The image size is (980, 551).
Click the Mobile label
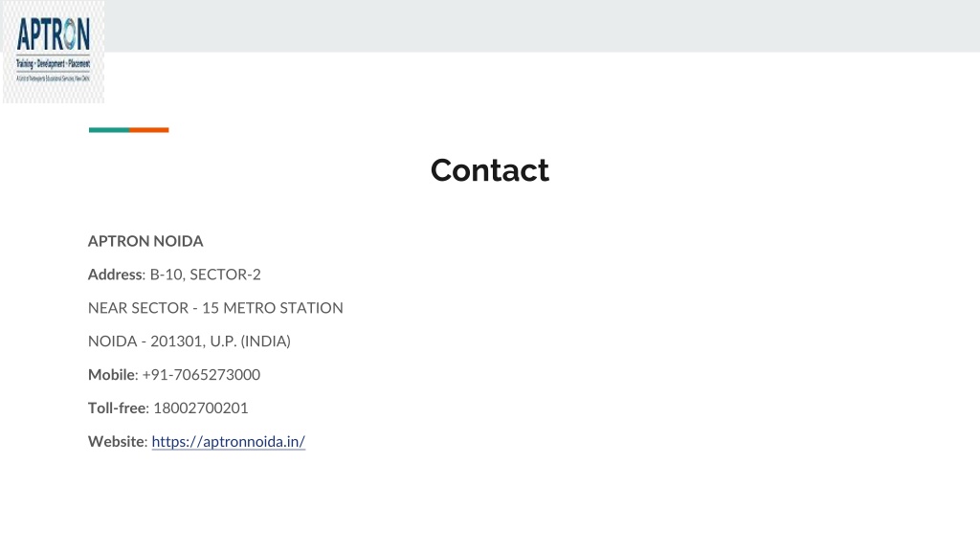click(x=111, y=375)
